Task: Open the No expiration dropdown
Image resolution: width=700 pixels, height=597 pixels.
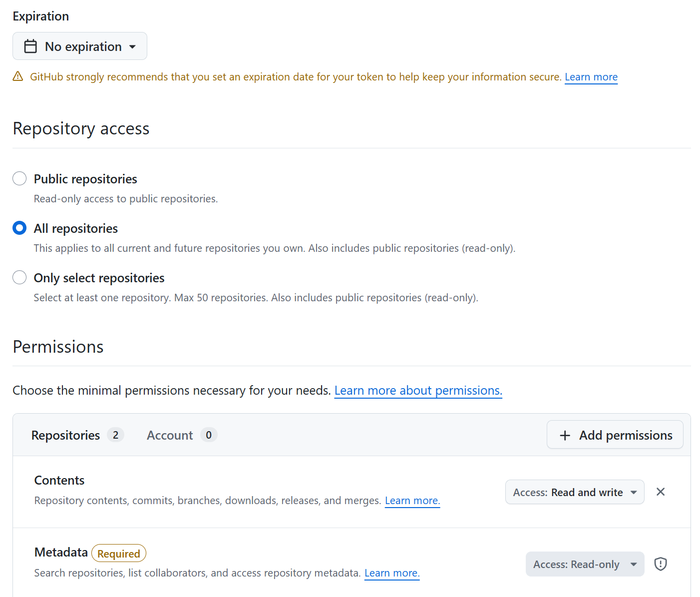Action: 80,46
